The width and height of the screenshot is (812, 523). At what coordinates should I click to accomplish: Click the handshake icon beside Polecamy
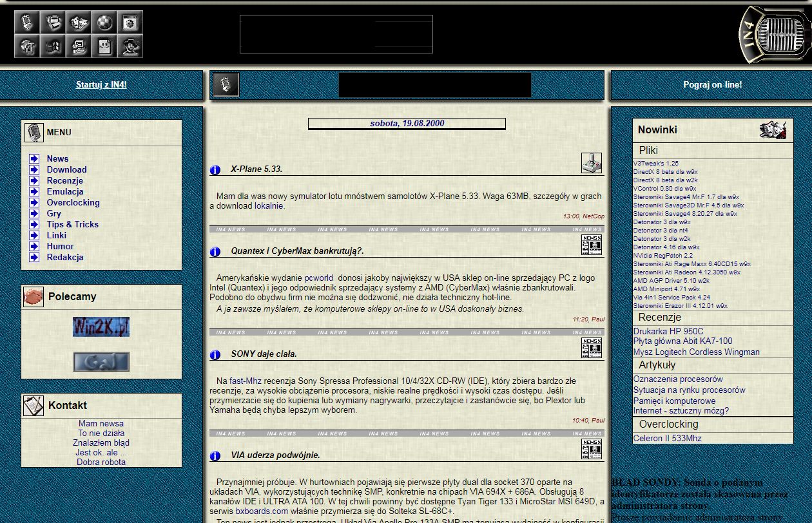coord(34,297)
